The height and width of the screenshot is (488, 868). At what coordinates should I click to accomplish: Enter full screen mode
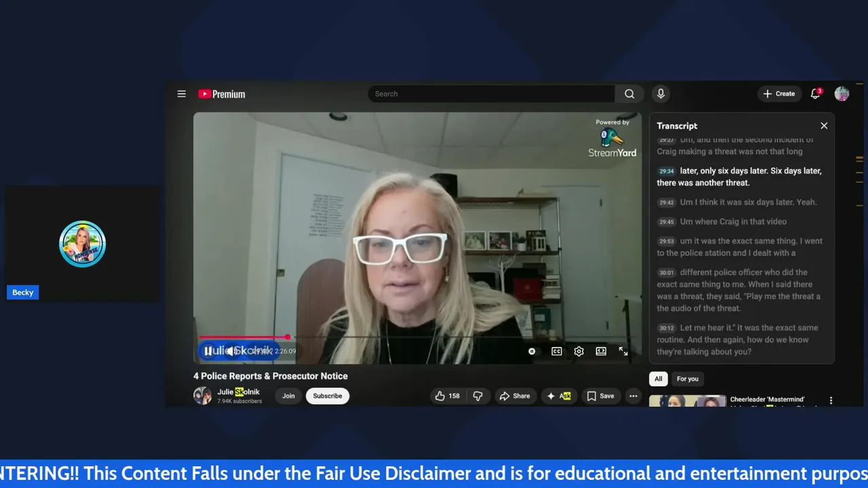coord(623,351)
